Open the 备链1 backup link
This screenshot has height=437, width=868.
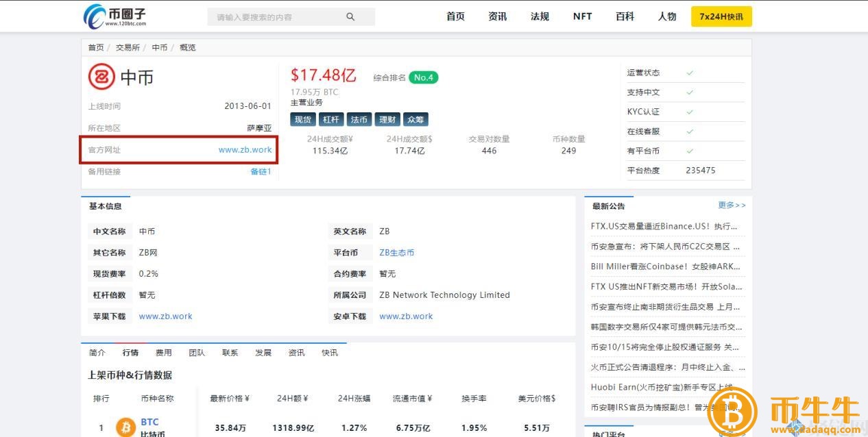[261, 171]
